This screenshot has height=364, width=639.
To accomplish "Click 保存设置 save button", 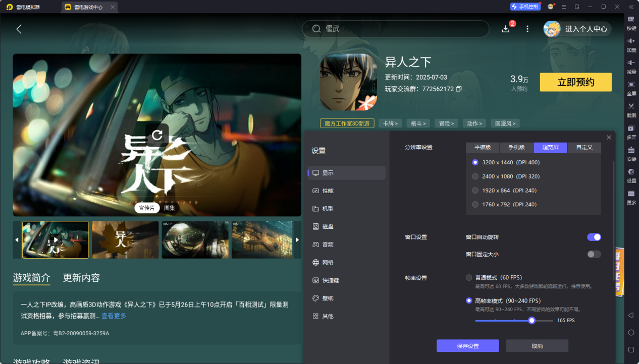I will tap(468, 346).
